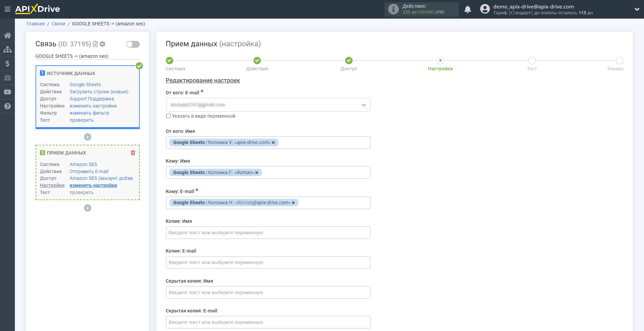Click source проверить test link
The image size is (644, 331).
(82, 120)
